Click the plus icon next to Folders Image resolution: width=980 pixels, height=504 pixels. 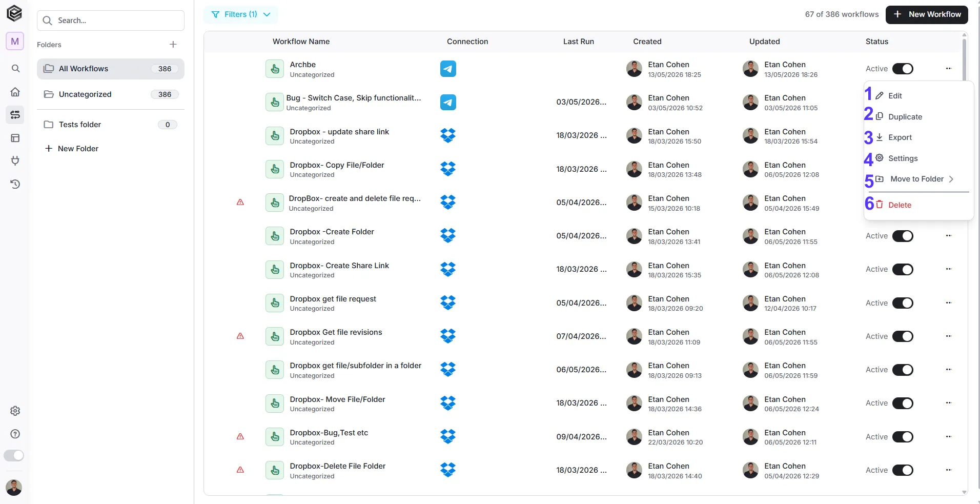pyautogui.click(x=173, y=45)
